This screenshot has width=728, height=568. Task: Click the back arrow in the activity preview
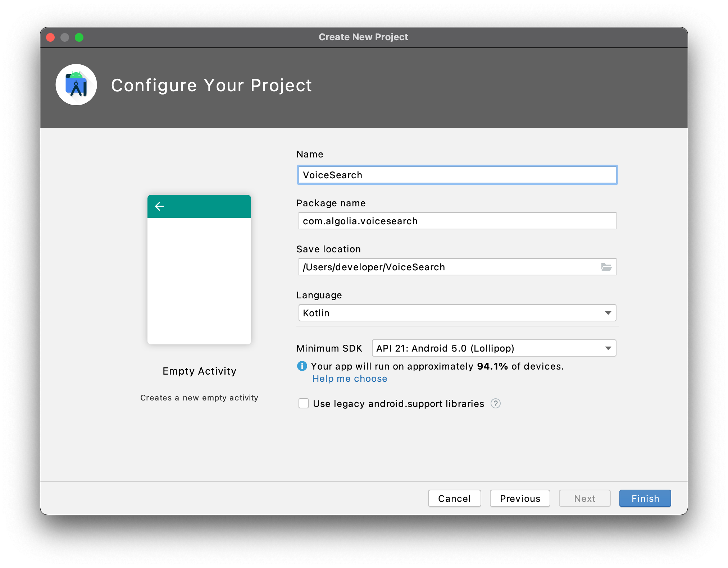(x=159, y=206)
